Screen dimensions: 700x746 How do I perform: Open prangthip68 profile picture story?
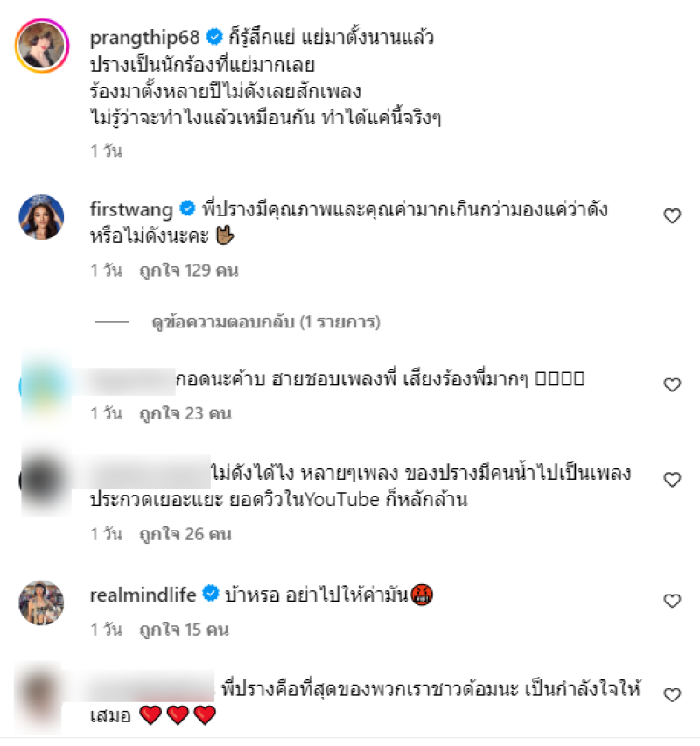pos(42,46)
